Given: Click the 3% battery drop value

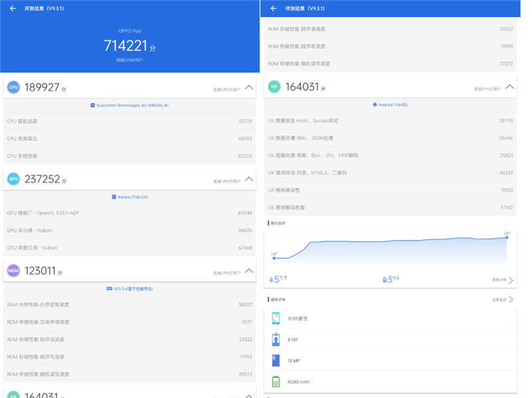Looking at the screenshot, I should point(394,279).
